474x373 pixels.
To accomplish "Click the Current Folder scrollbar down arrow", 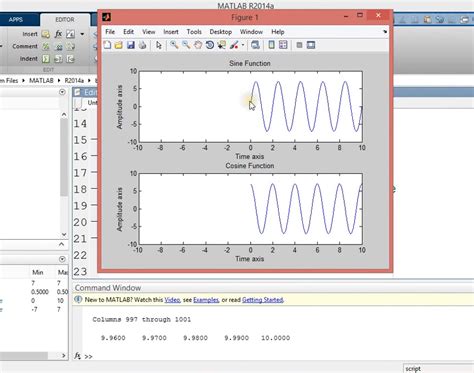I will [64, 235].
